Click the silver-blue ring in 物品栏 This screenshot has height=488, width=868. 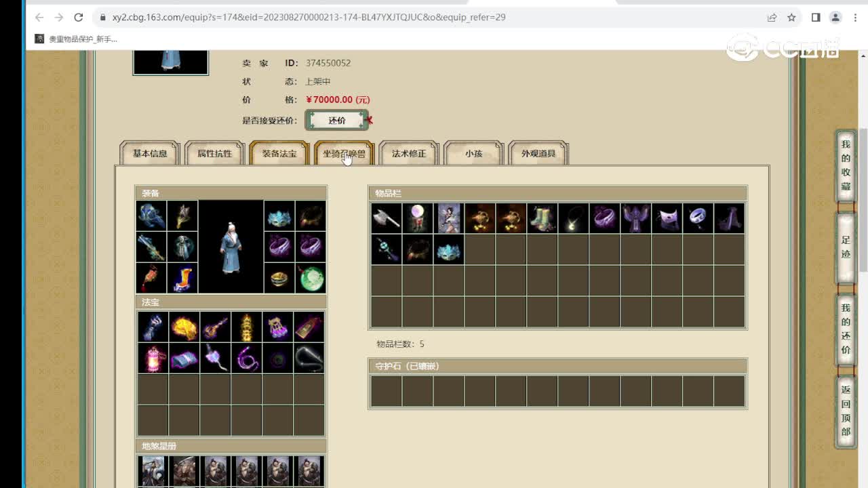pyautogui.click(x=698, y=218)
